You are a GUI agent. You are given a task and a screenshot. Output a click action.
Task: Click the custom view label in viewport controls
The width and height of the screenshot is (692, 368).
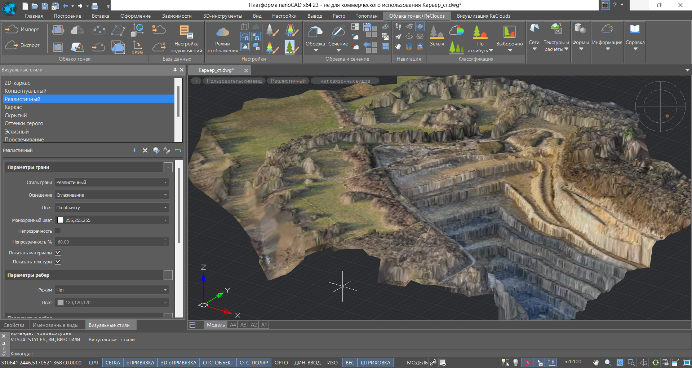[x=234, y=81]
